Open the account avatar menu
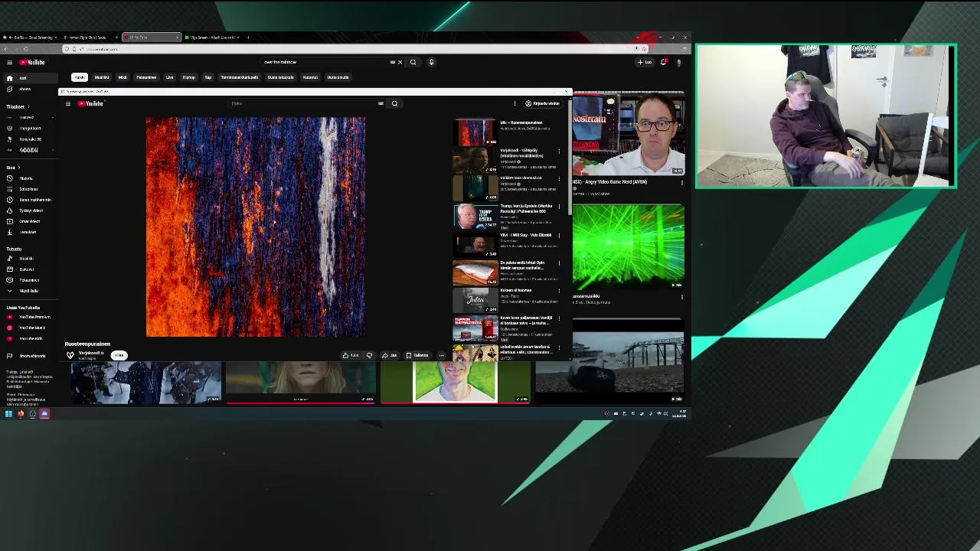This screenshot has width=980, height=551. (678, 62)
